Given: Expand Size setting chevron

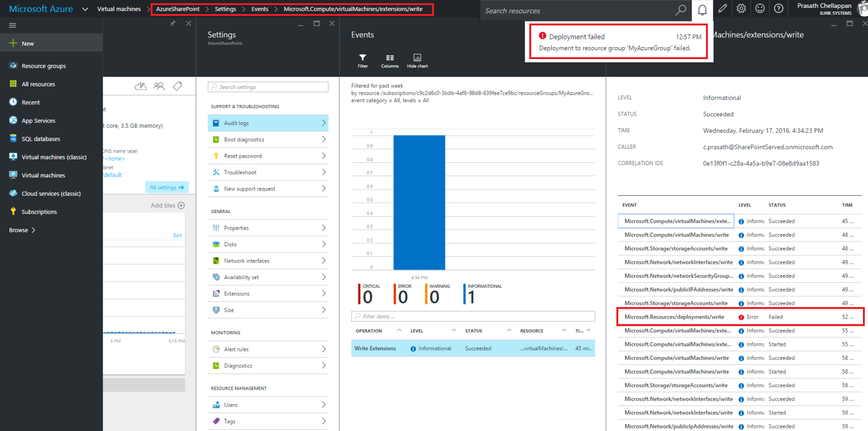Looking at the screenshot, I should coord(323,310).
